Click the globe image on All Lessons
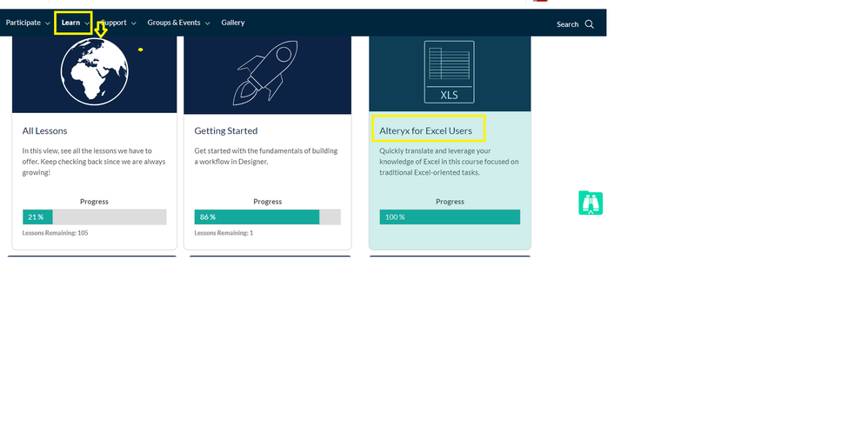This screenshot has width=868, height=426. tap(95, 71)
